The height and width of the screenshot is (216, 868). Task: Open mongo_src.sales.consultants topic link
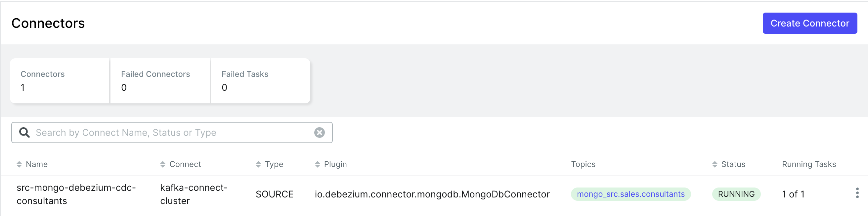click(630, 194)
